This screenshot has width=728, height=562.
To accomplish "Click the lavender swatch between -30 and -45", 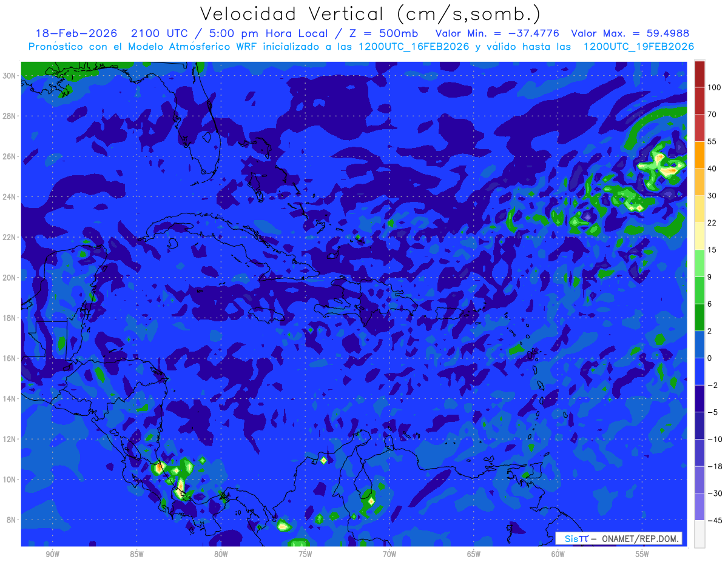I will tap(699, 507).
